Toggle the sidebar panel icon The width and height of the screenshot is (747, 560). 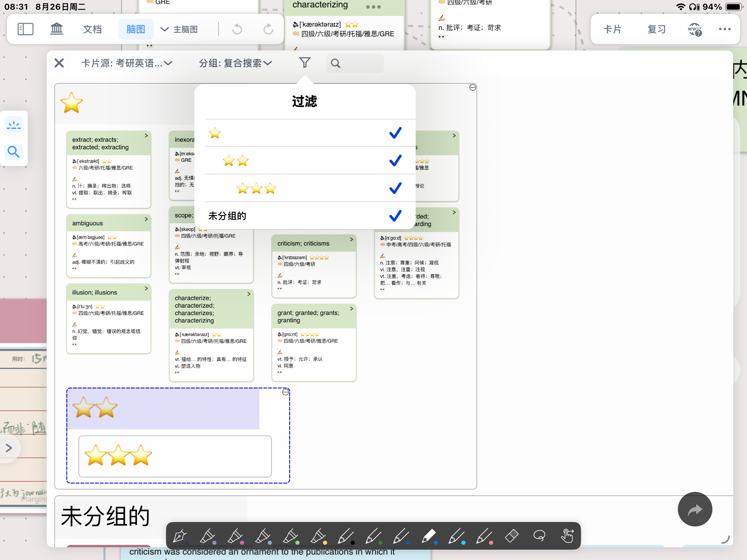click(26, 29)
